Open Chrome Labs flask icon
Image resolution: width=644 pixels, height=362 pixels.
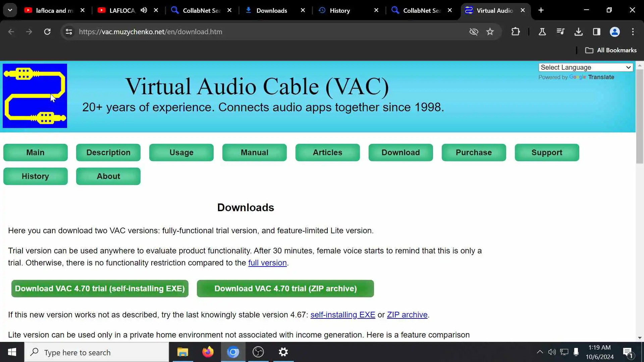coord(542,32)
